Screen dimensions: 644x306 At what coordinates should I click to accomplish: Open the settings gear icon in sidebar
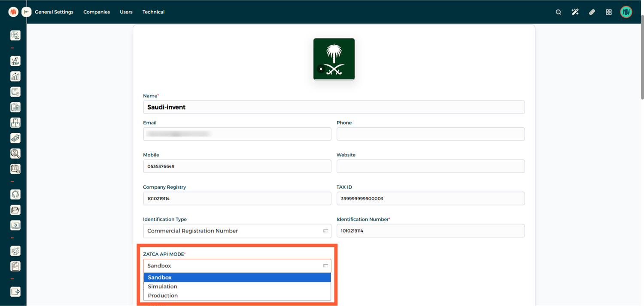click(x=15, y=251)
